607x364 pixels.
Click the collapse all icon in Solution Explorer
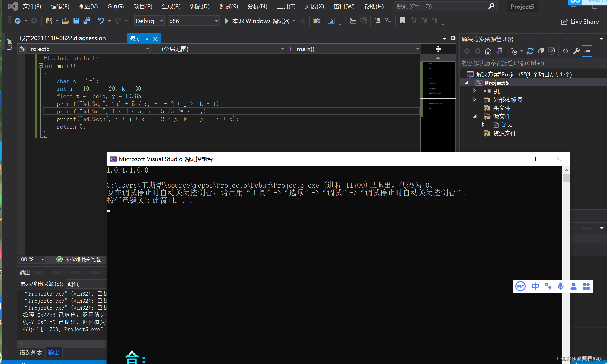coord(541,51)
